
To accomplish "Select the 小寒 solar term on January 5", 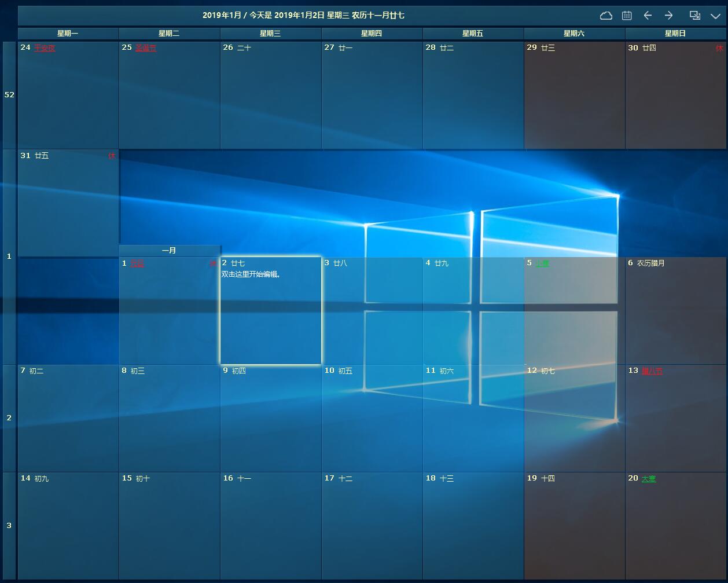I will click(x=542, y=262).
